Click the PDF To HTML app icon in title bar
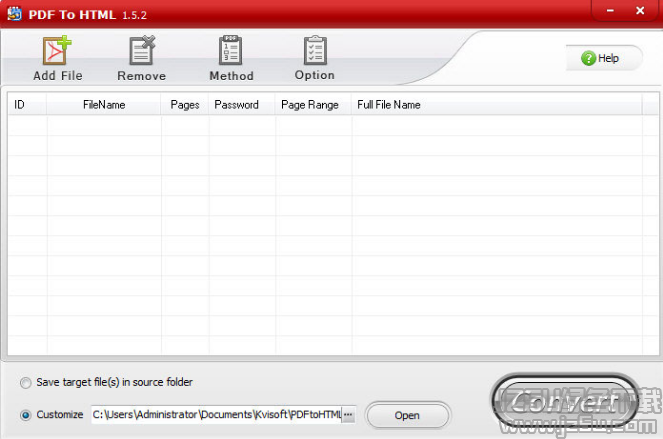The image size is (663, 439). [x=14, y=14]
